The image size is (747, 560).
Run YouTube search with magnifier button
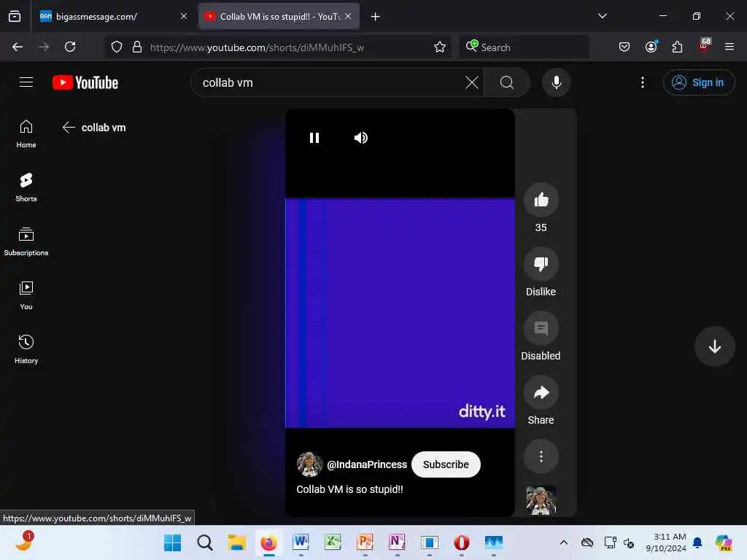click(507, 82)
